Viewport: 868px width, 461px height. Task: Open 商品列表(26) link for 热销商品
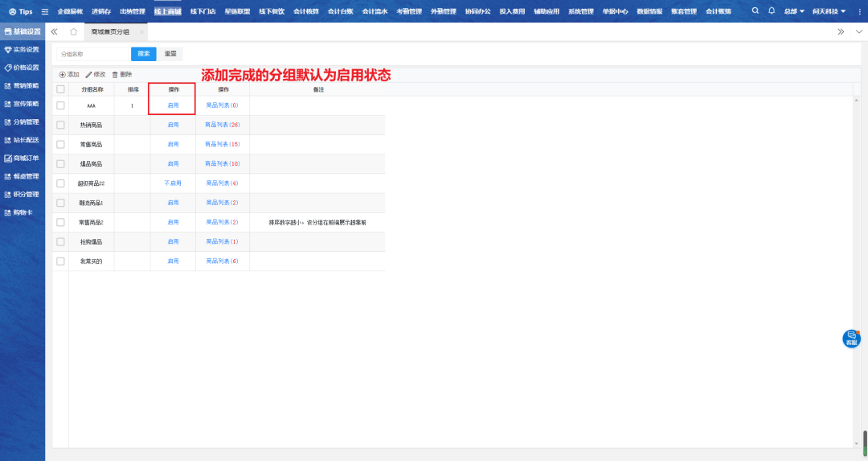coord(223,125)
